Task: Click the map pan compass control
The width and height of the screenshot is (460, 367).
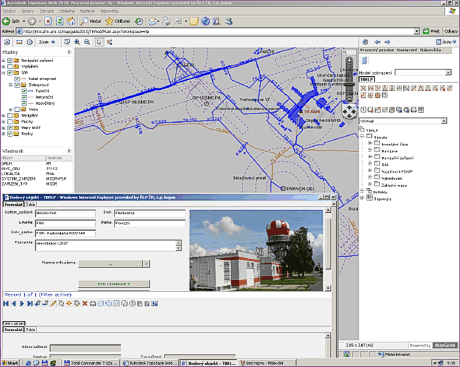Action: 349,112
